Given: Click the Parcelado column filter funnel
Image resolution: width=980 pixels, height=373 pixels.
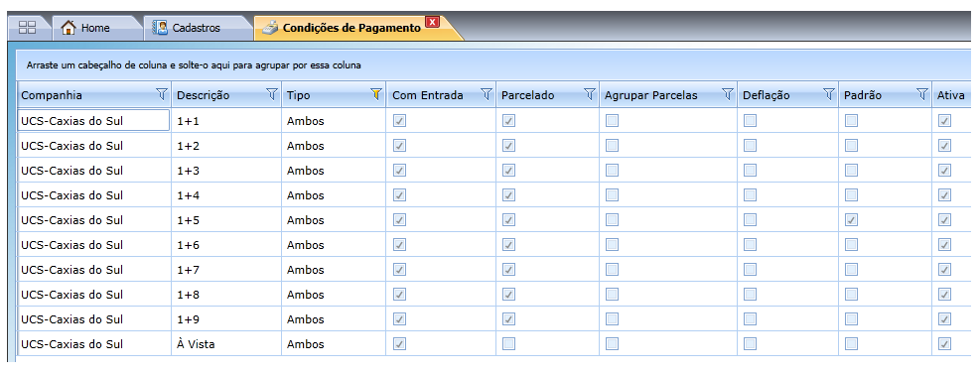Looking at the screenshot, I should pos(590,95).
